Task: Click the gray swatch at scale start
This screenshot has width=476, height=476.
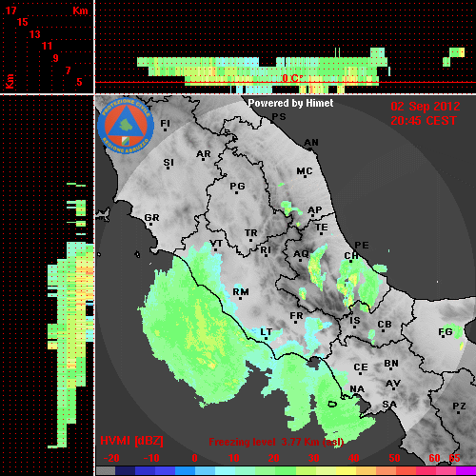Action: click(106, 470)
